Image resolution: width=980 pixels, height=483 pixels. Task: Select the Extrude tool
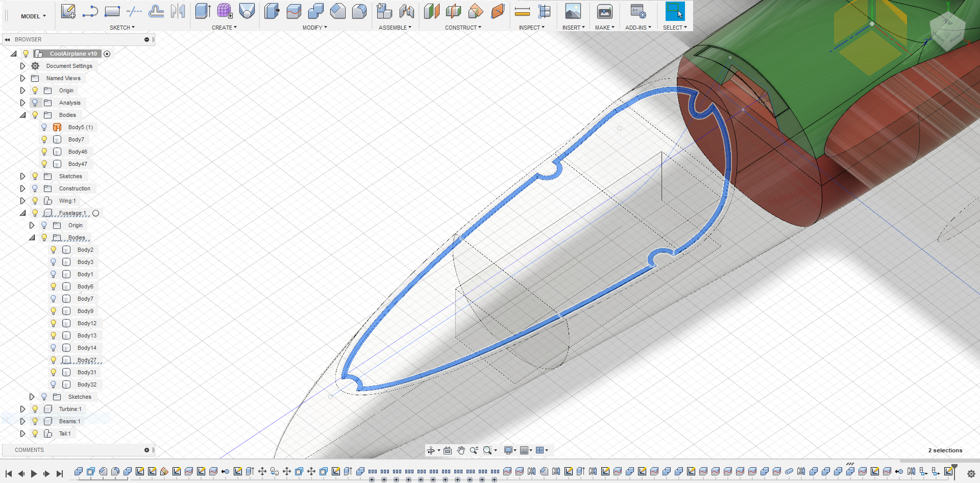203,11
